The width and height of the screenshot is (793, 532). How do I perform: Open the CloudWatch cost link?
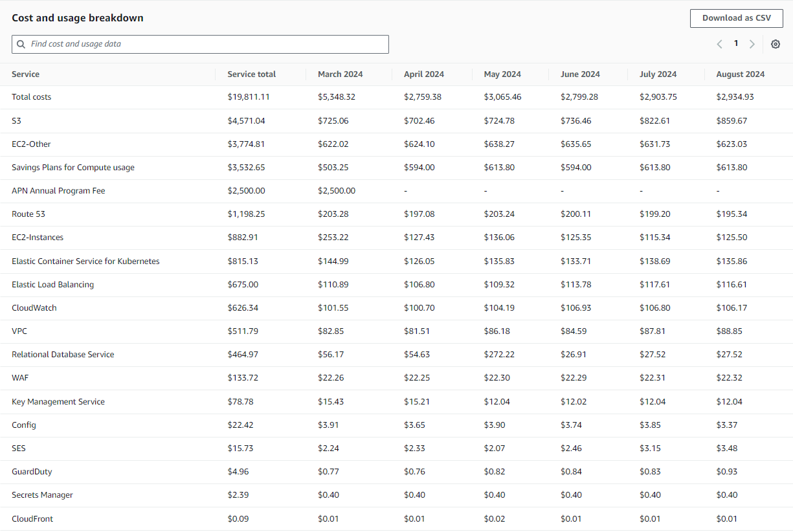tap(34, 307)
